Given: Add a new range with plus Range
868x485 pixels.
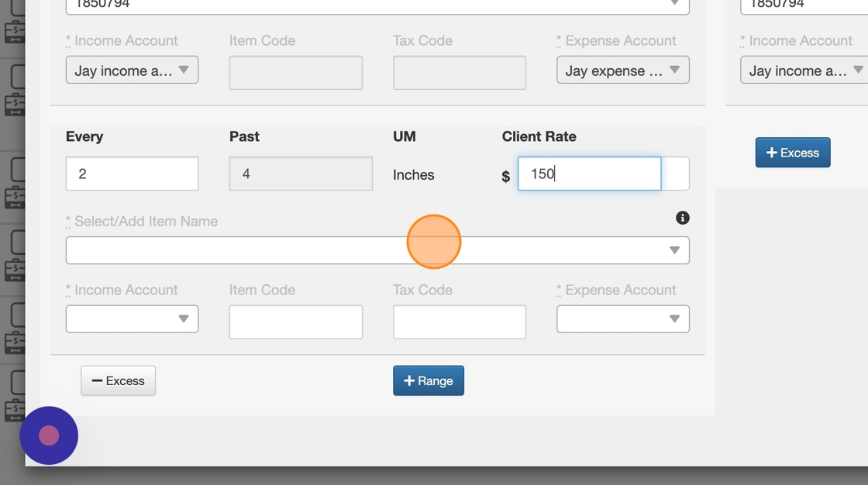Looking at the screenshot, I should pyautogui.click(x=428, y=380).
